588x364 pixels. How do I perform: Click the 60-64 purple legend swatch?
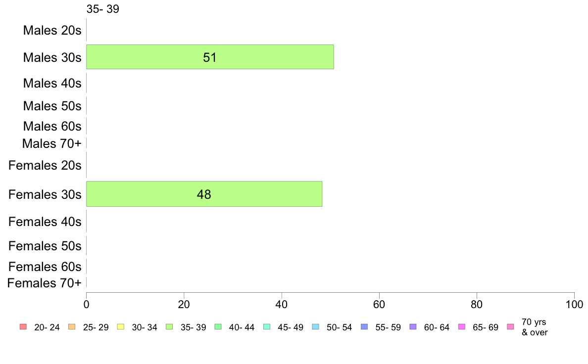tap(413, 326)
